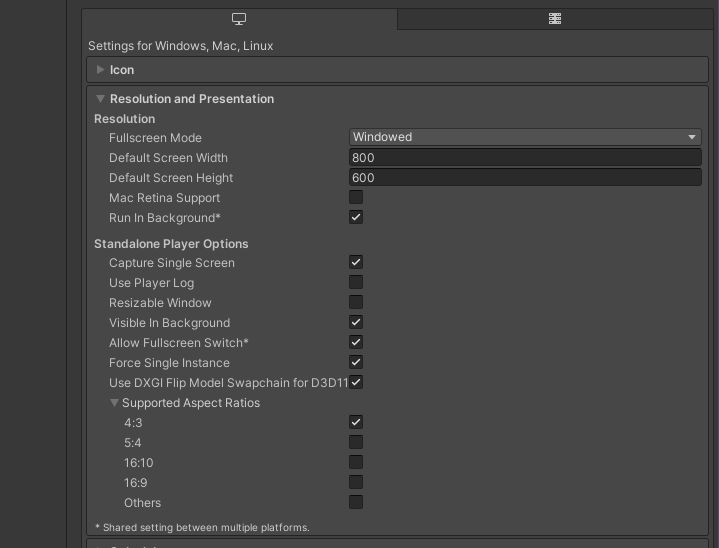This screenshot has width=719, height=548.
Task: Switch to the dedicated server platform tab
Action: point(555,19)
